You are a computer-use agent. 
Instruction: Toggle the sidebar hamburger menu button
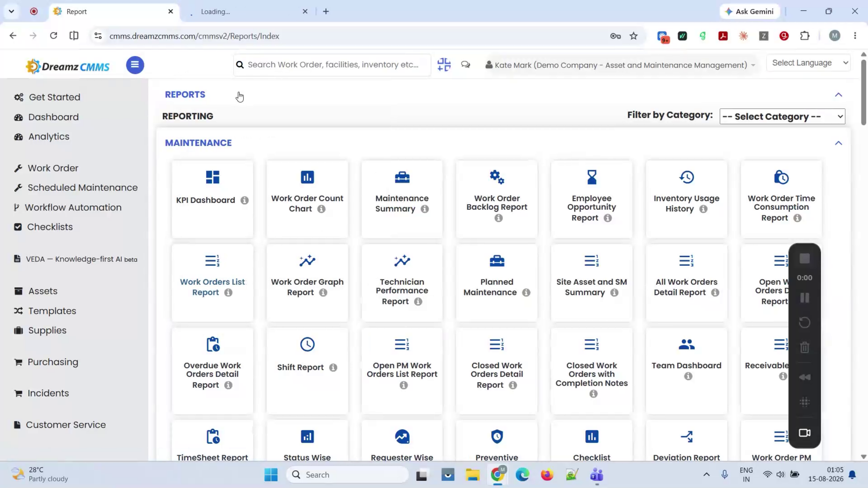[135, 65]
